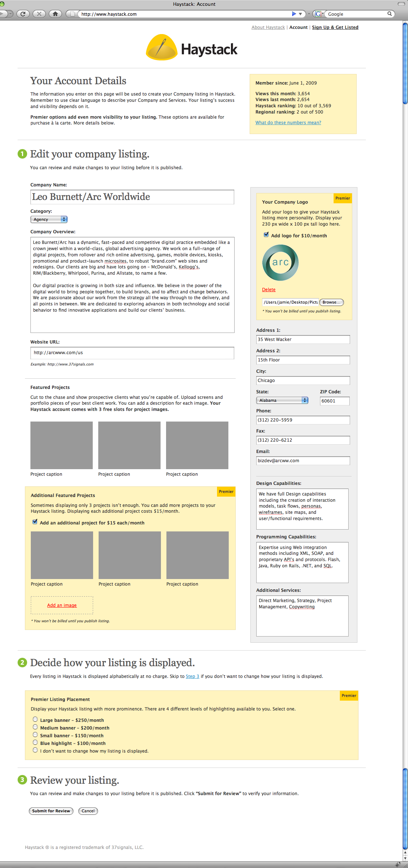Click the Additional Services text area
The width and height of the screenshot is (408, 868).
pyautogui.click(x=302, y=616)
